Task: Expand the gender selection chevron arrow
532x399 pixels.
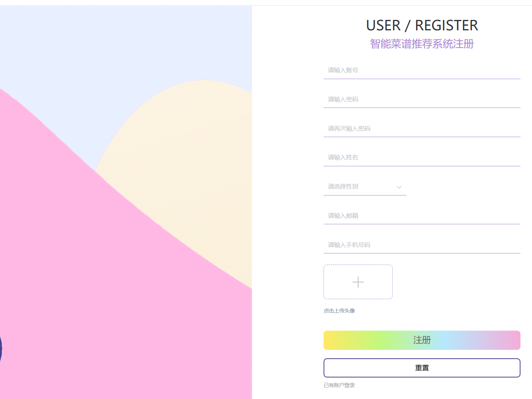Action: (x=399, y=187)
